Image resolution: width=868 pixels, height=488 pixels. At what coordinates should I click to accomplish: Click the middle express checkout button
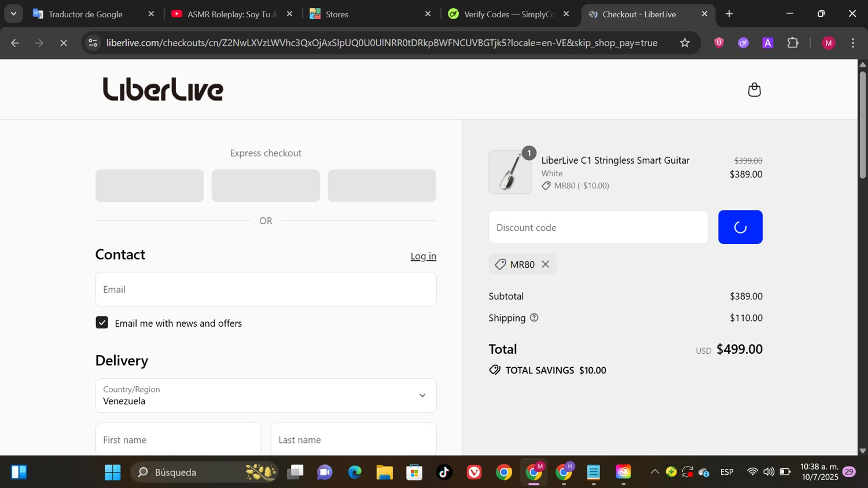coord(266,186)
